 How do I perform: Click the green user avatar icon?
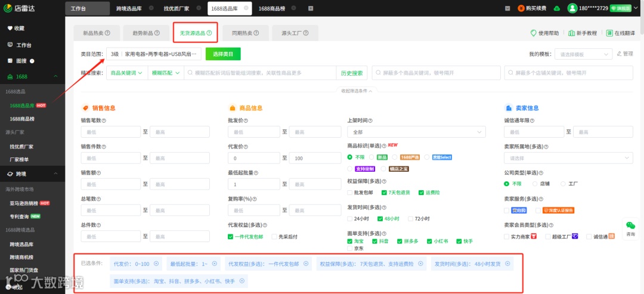[572, 8]
